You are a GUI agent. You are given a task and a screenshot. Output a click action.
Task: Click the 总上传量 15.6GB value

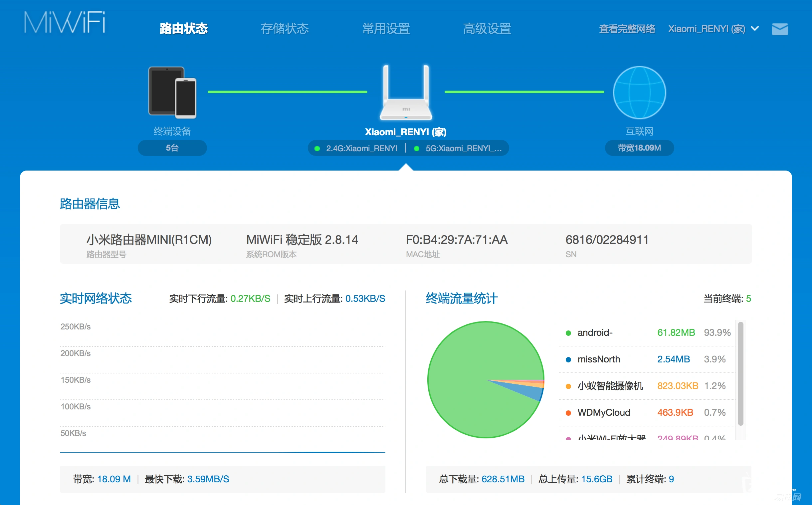point(597,479)
